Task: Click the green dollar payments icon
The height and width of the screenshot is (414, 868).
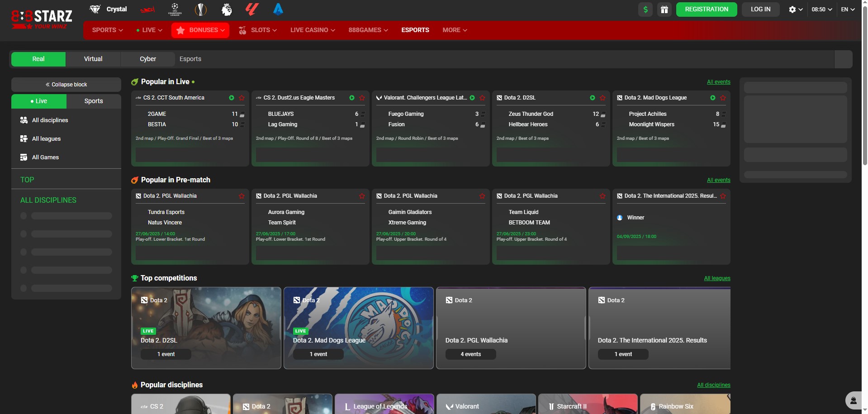Action: pyautogui.click(x=645, y=10)
